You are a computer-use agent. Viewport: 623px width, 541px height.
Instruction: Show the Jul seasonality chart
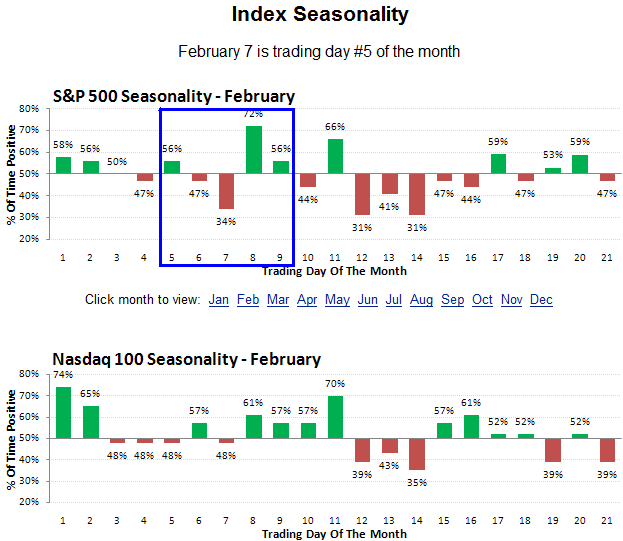tap(394, 299)
